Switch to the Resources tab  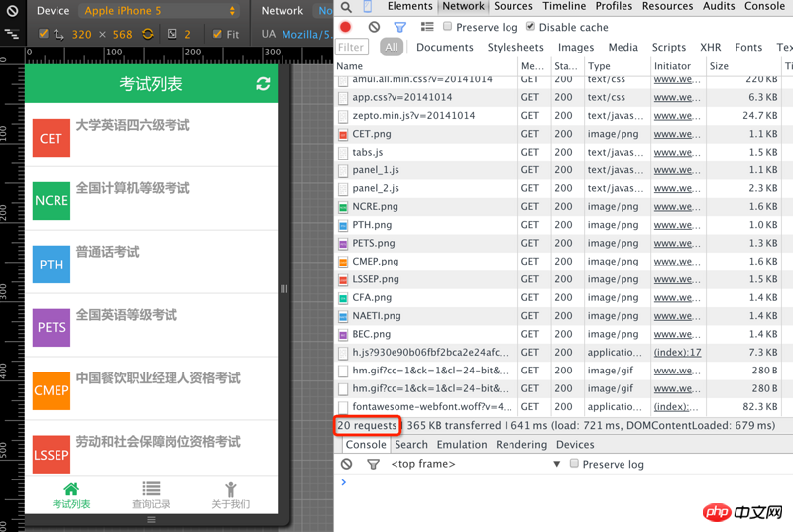667,6
